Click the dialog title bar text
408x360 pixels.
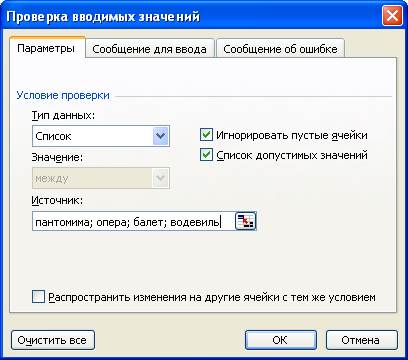pos(103,16)
